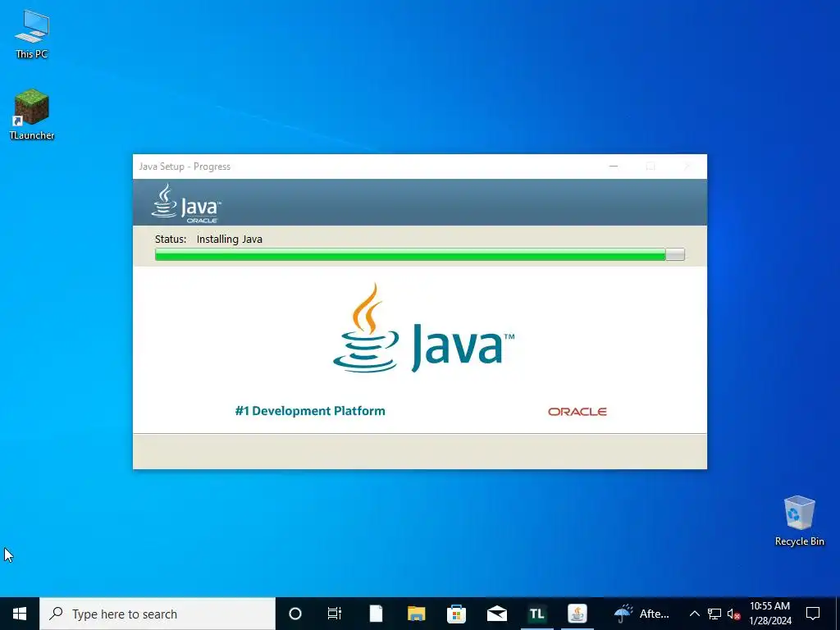Click the 'Java Setup - Progress' title
Viewport: 840px width, 630px height.
pyautogui.click(x=185, y=167)
